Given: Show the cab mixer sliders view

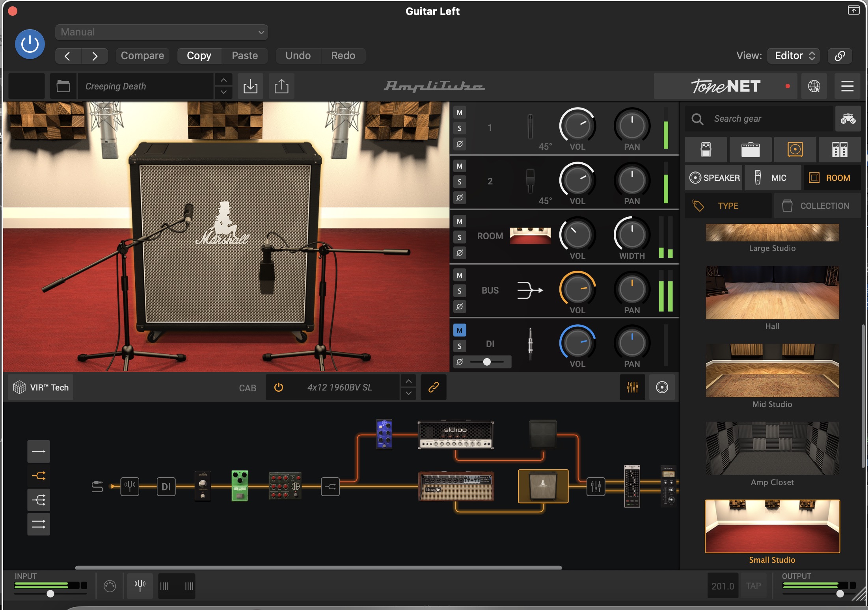Looking at the screenshot, I should [632, 387].
